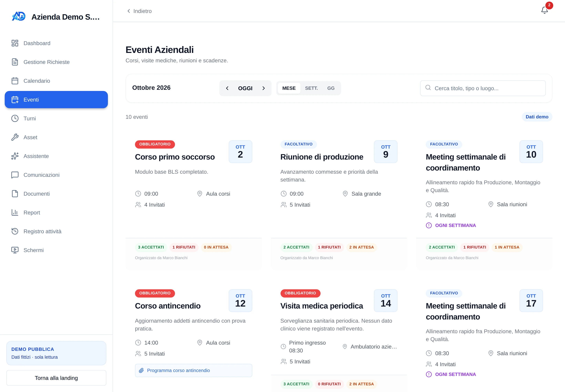Click the Assistente sparkle icon
This screenshot has width=565, height=392.
[15, 156]
